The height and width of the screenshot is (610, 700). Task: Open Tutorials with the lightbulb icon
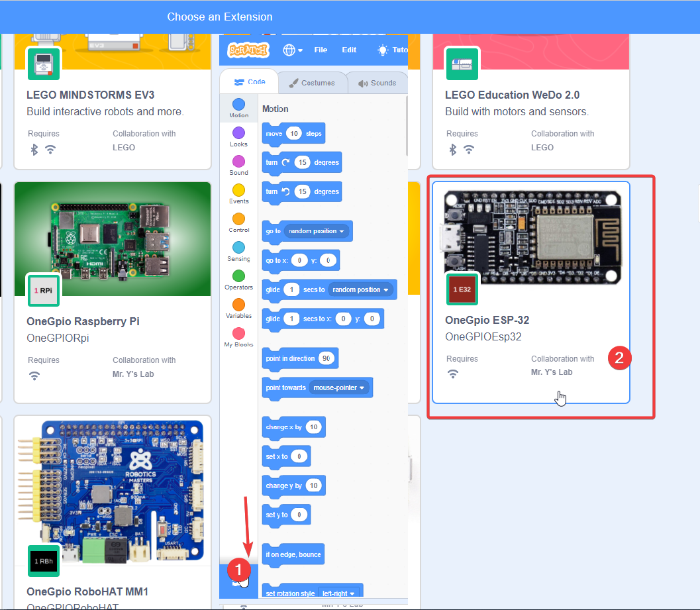click(392, 50)
